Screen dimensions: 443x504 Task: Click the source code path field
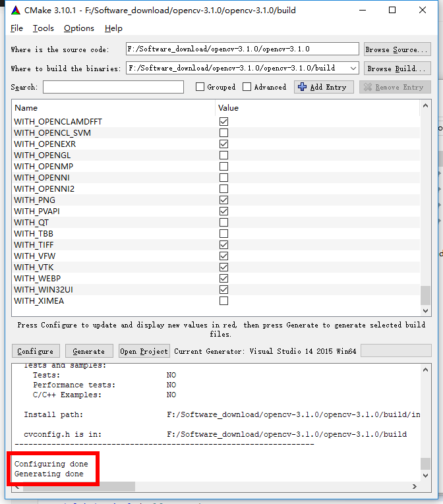click(242, 49)
